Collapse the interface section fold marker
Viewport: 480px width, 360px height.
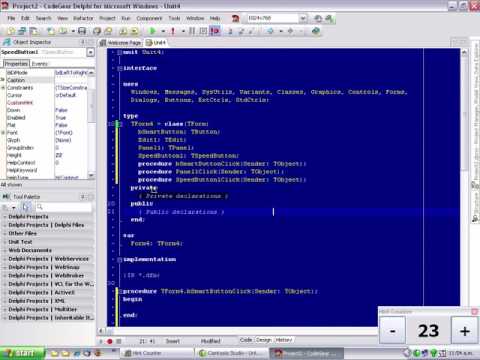[x=119, y=68]
